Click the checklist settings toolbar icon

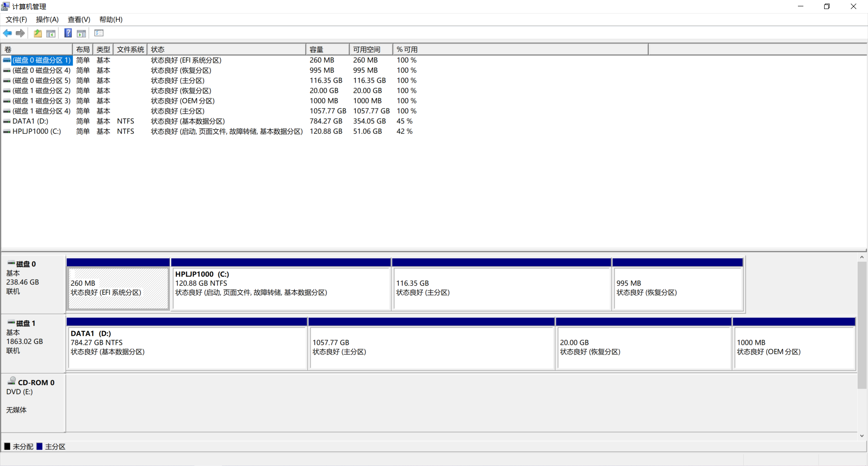pos(99,33)
